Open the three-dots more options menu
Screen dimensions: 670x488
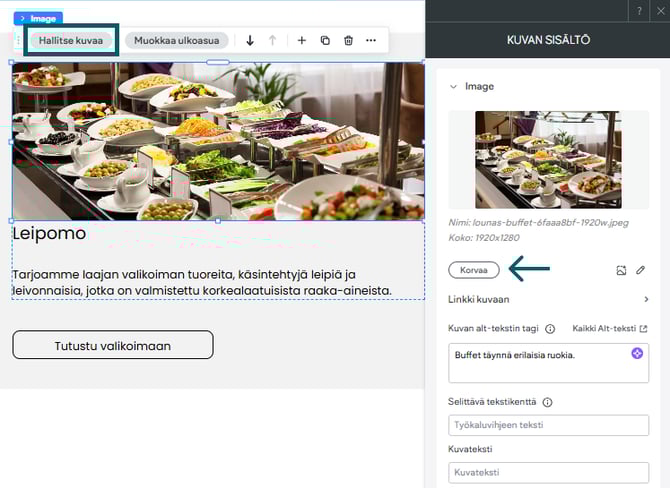371,40
